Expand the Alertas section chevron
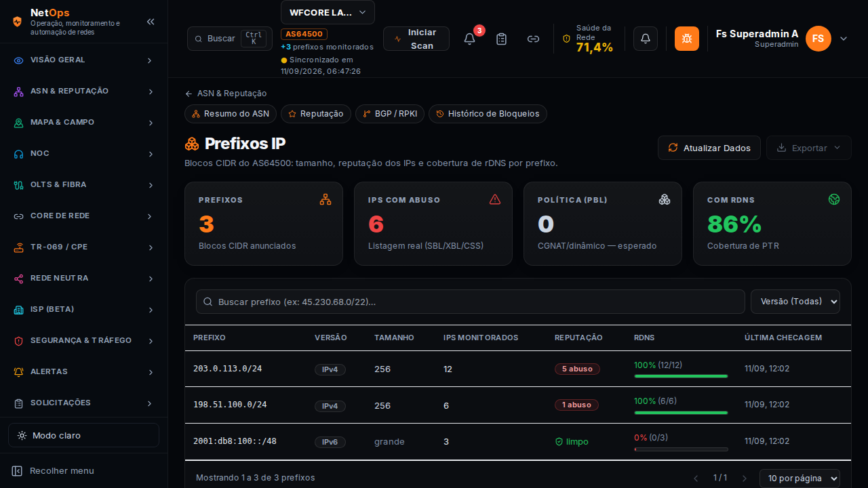The image size is (868, 488). tap(150, 373)
